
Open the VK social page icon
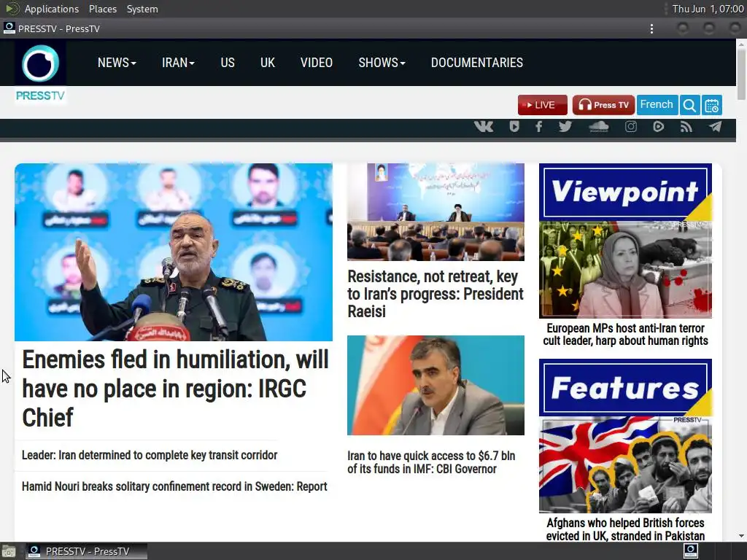(x=484, y=126)
